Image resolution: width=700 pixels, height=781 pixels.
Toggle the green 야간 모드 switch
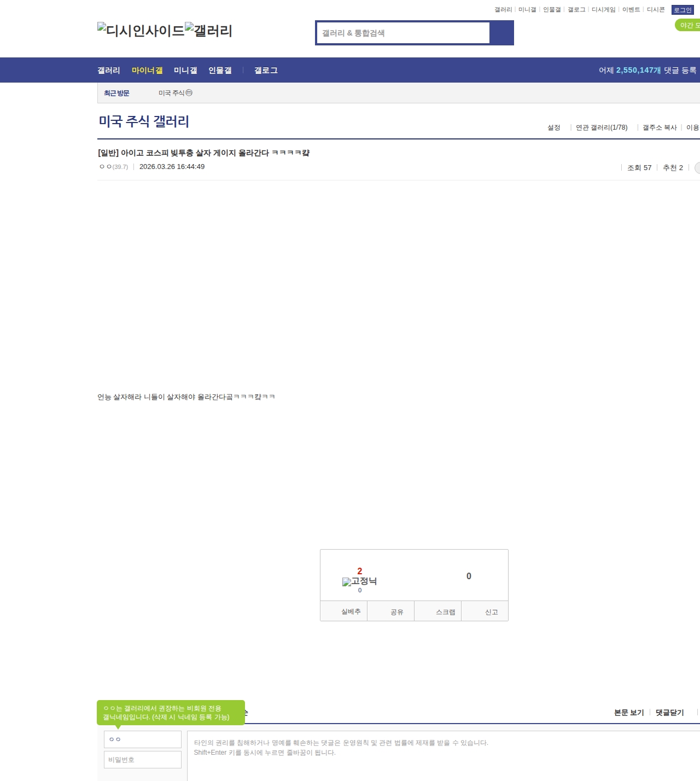coord(688,25)
